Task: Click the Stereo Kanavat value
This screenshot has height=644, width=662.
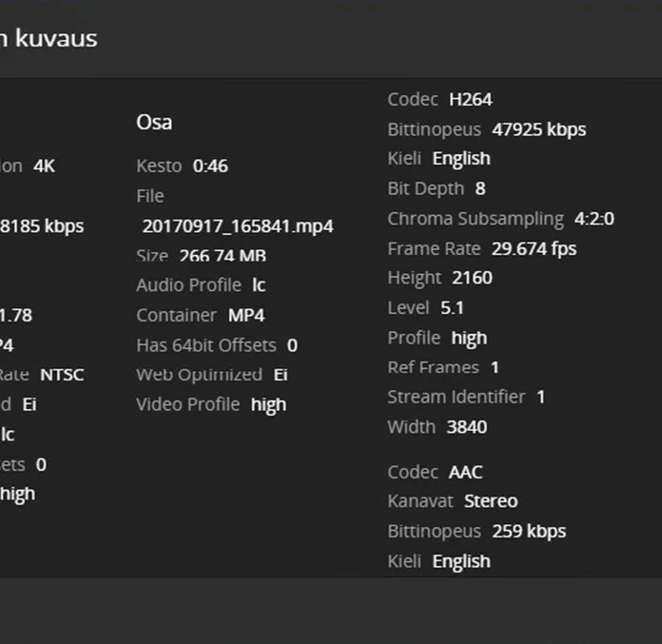Action: [x=491, y=501]
